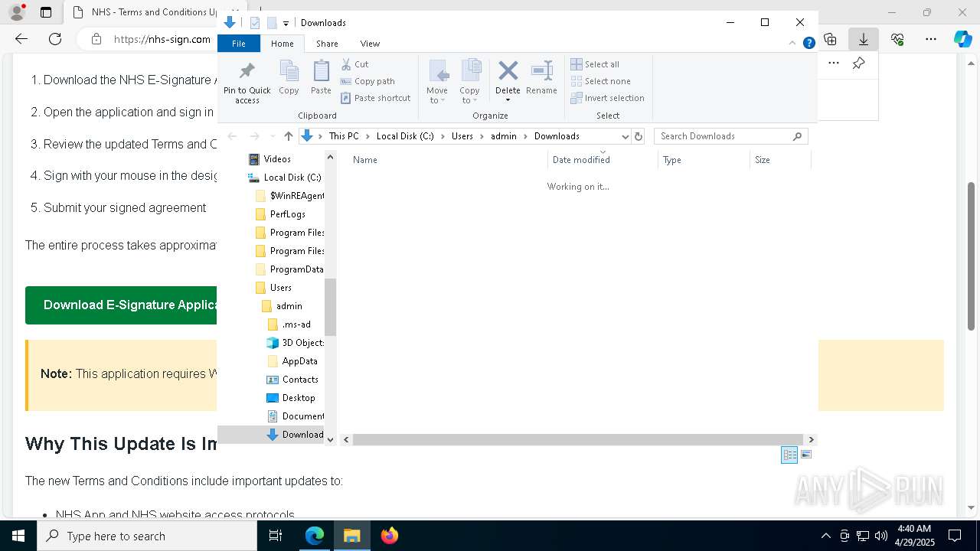Go back in Edge browser
Image resolution: width=980 pixels, height=551 pixels.
(x=21, y=39)
